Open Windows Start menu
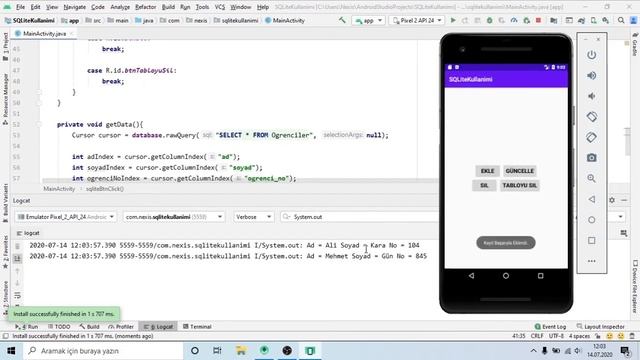This screenshot has height=360, width=640. coord(11,351)
